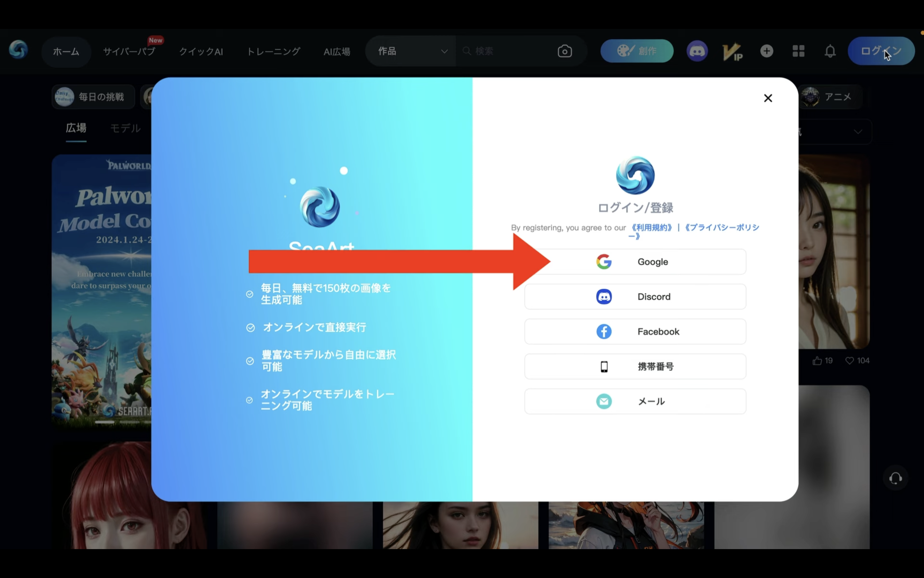Close the login dialog with the X
Screen dimensions: 924x578
click(768, 98)
